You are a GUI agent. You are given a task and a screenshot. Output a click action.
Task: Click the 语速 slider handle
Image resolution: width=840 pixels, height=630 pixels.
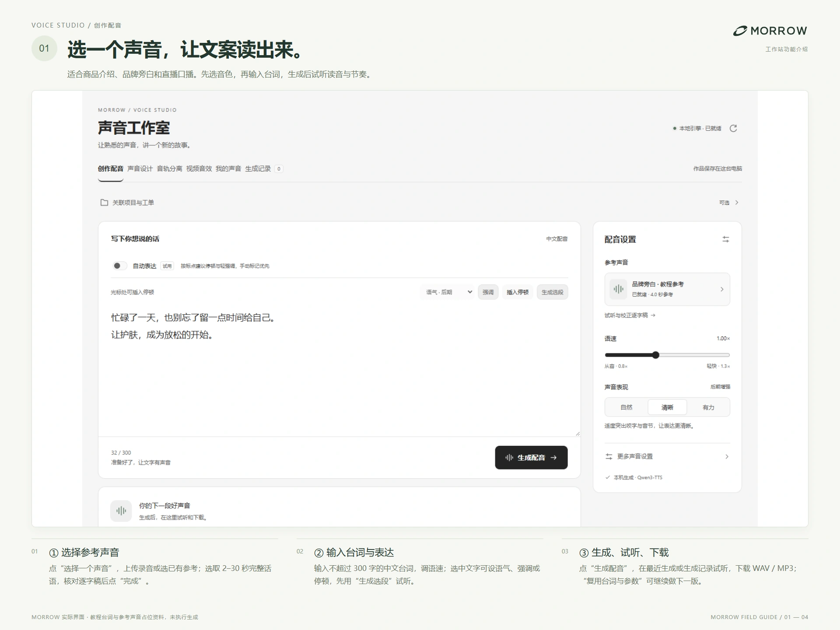[x=655, y=355]
